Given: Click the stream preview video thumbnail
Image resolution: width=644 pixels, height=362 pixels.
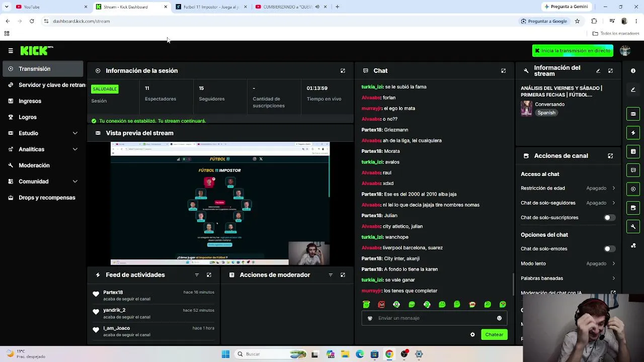Looking at the screenshot, I should (x=220, y=203).
